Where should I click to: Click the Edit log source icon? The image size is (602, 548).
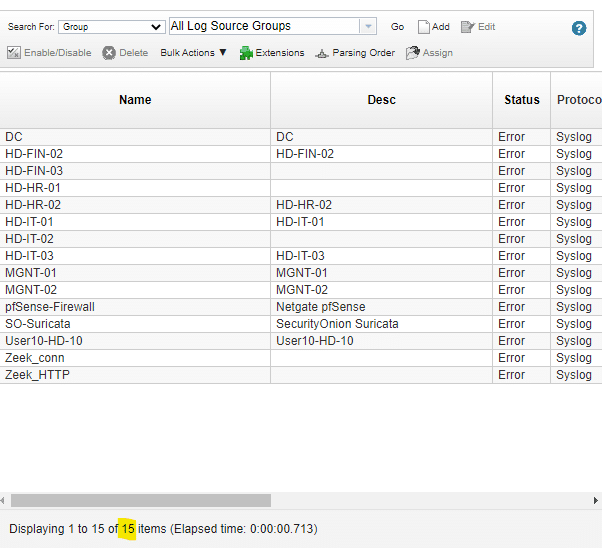467,27
